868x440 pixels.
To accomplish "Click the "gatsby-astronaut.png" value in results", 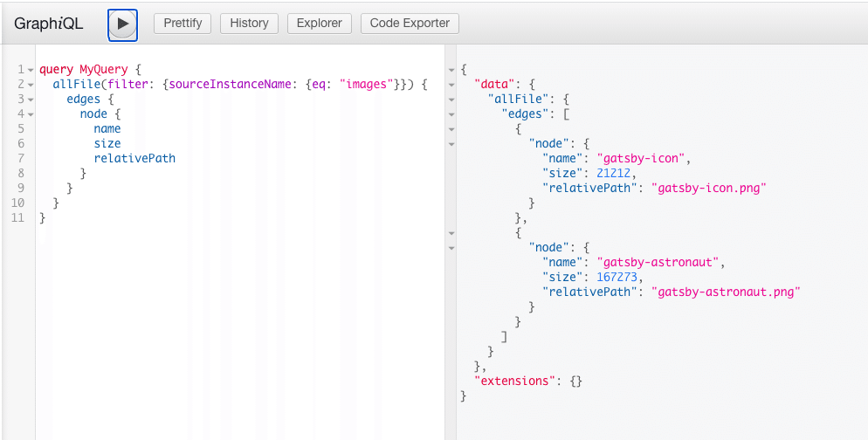I will [726, 292].
